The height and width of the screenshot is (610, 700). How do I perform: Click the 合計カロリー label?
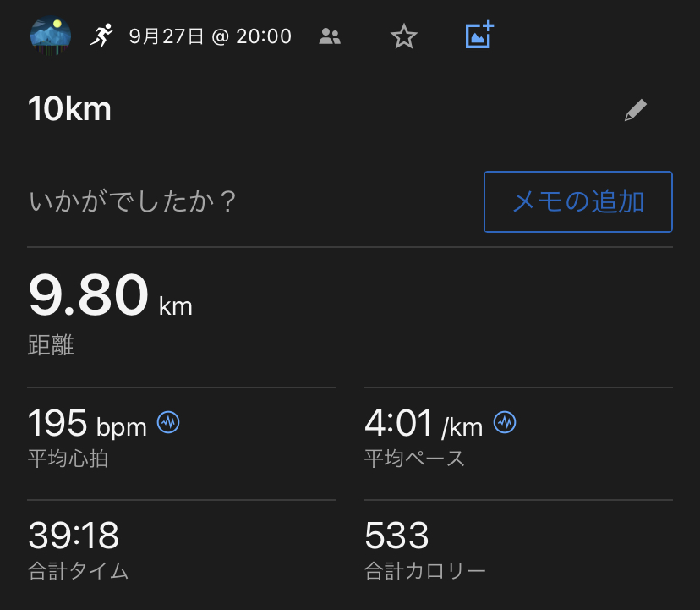point(425,571)
